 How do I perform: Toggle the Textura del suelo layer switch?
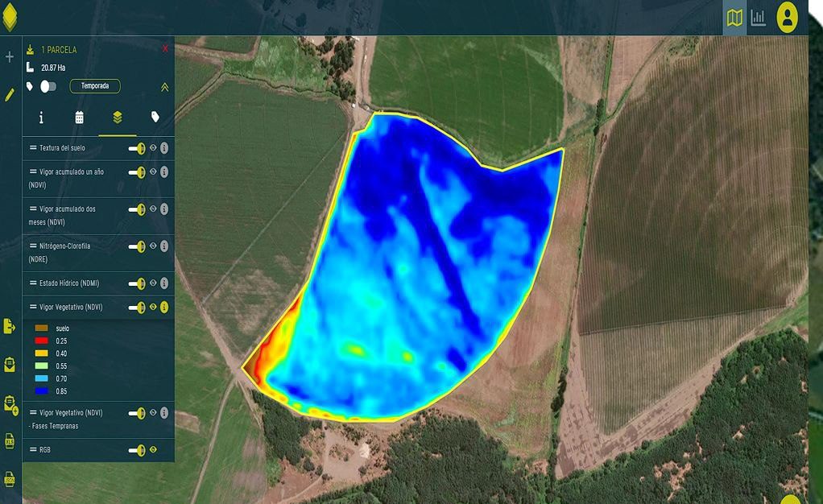136,148
